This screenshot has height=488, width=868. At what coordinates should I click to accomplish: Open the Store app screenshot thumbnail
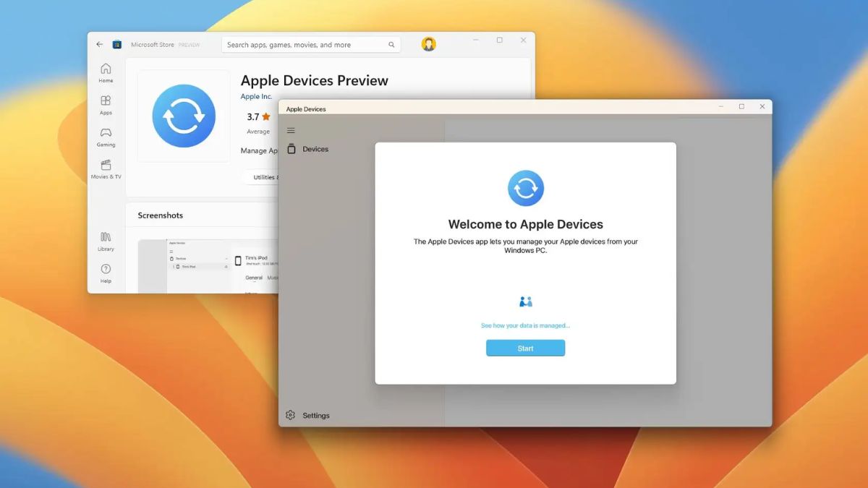[x=208, y=267]
